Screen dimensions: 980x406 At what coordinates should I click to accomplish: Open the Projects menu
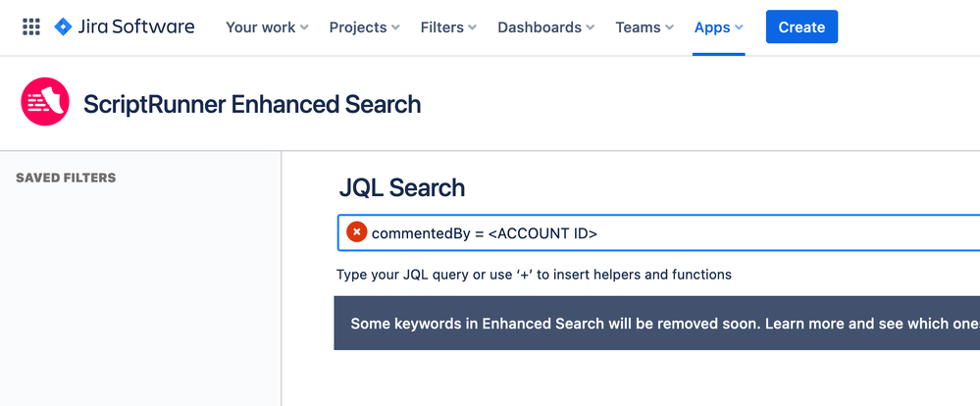coord(364,27)
